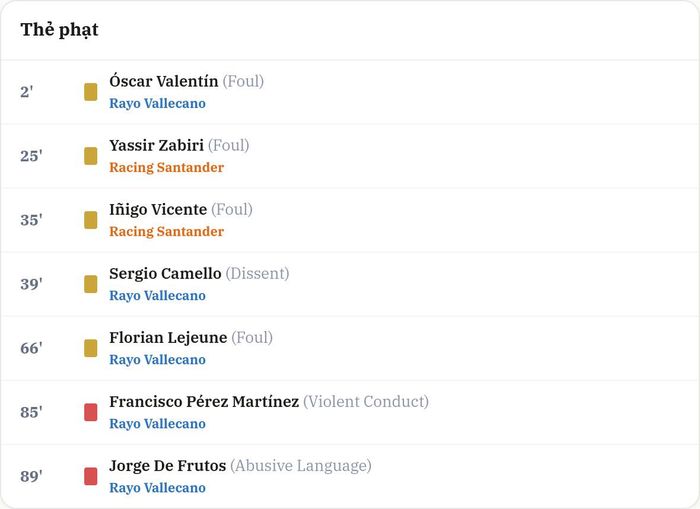Viewport: 700px width, 509px height.
Task: Click the yellow card icon beside Sergio Camello
Action: (x=91, y=284)
